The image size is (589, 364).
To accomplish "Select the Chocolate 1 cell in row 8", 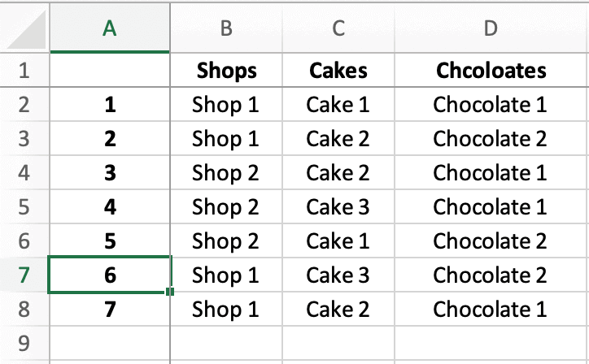I will point(491,310).
